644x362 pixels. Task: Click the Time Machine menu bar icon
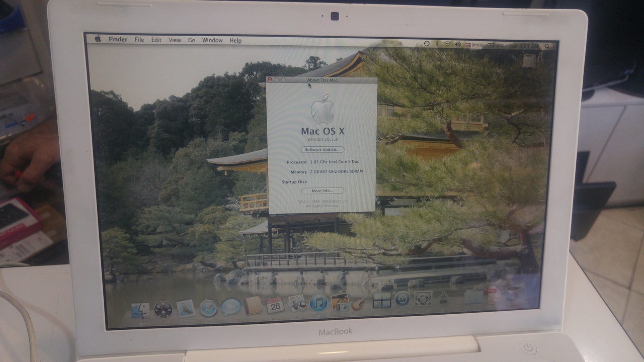(427, 44)
